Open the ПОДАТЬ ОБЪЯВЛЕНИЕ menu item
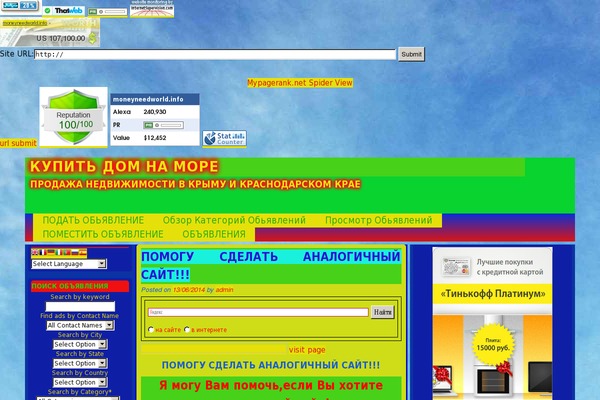600x400 pixels. point(93,220)
